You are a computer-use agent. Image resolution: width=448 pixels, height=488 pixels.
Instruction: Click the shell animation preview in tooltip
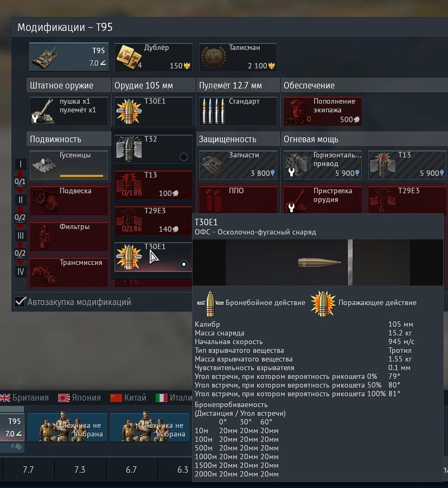coord(318,262)
